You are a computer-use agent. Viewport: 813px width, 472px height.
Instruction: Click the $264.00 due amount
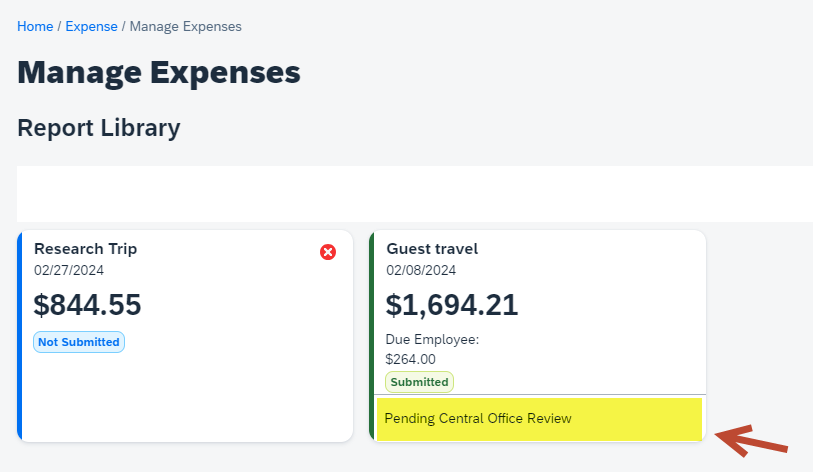(x=410, y=359)
